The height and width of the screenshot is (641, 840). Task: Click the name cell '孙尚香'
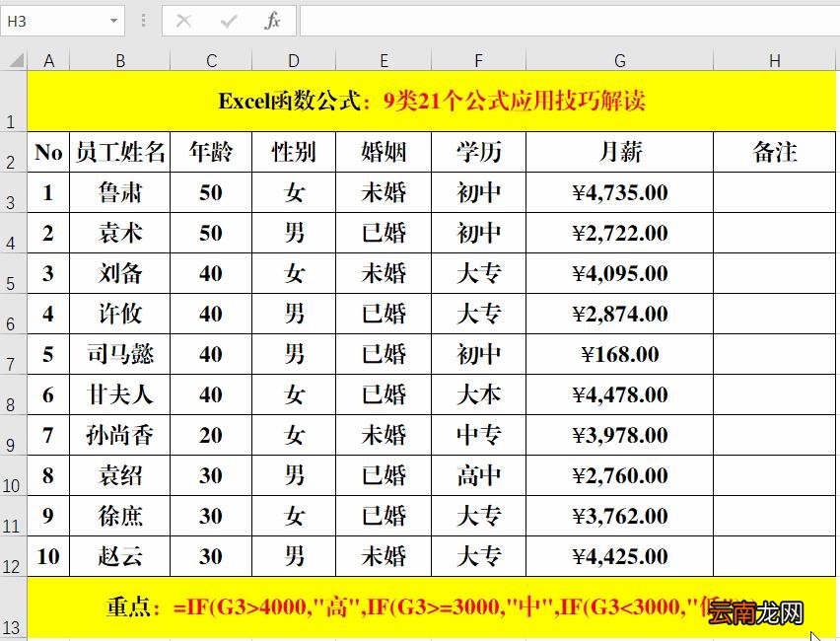tap(120, 435)
